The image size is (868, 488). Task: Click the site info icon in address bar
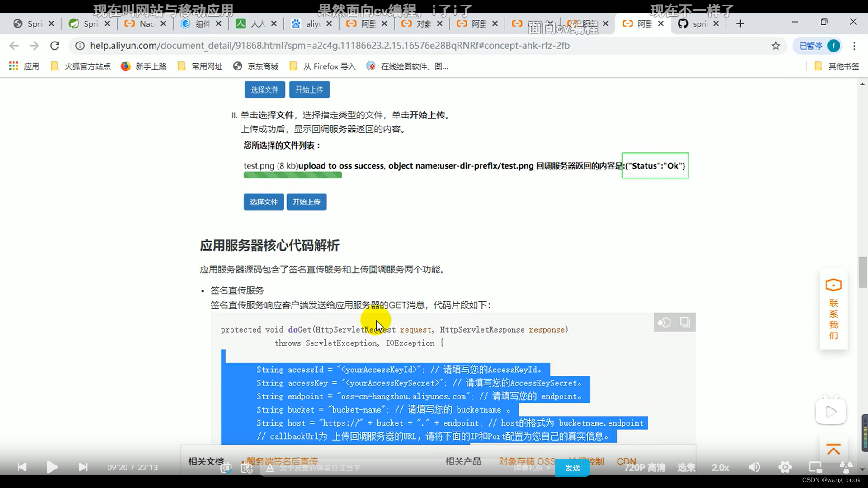(x=80, y=46)
